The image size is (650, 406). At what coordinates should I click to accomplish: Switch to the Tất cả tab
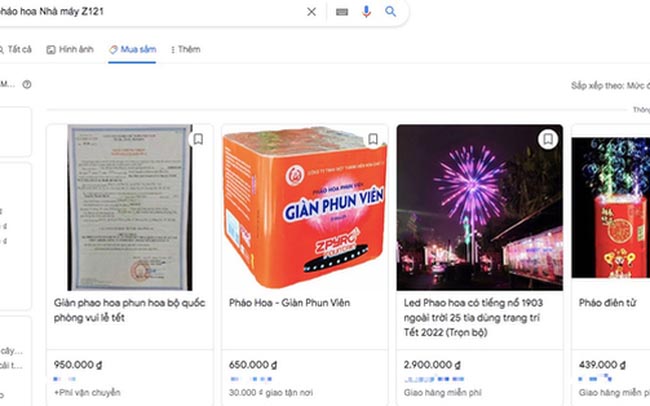point(16,49)
